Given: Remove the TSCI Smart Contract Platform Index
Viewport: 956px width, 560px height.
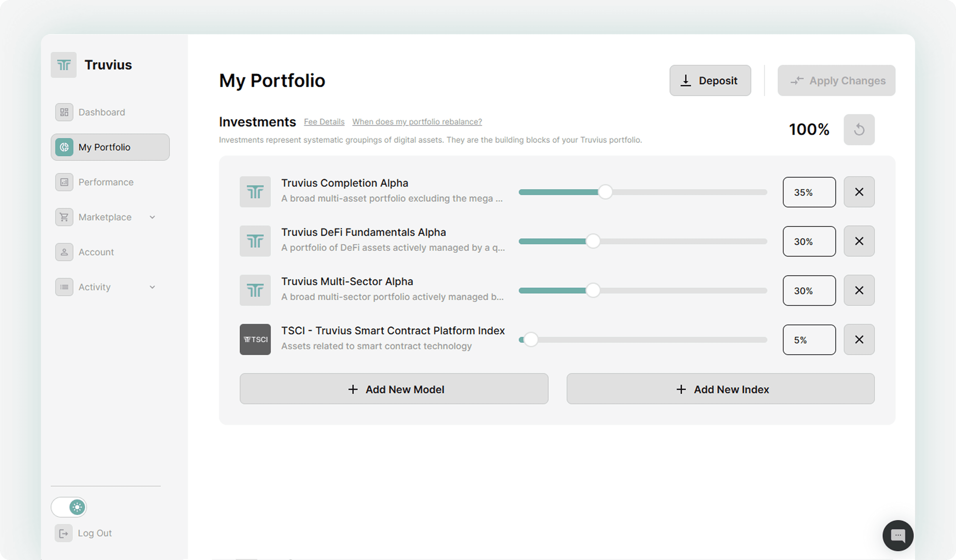Looking at the screenshot, I should click(x=859, y=340).
